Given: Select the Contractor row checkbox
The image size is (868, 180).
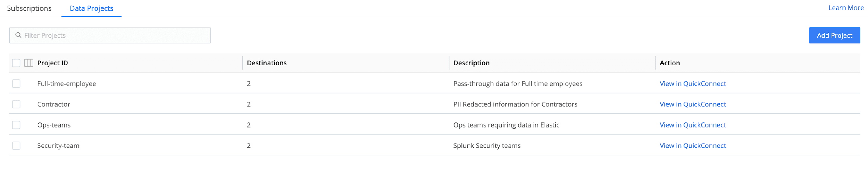Looking at the screenshot, I should (x=16, y=104).
